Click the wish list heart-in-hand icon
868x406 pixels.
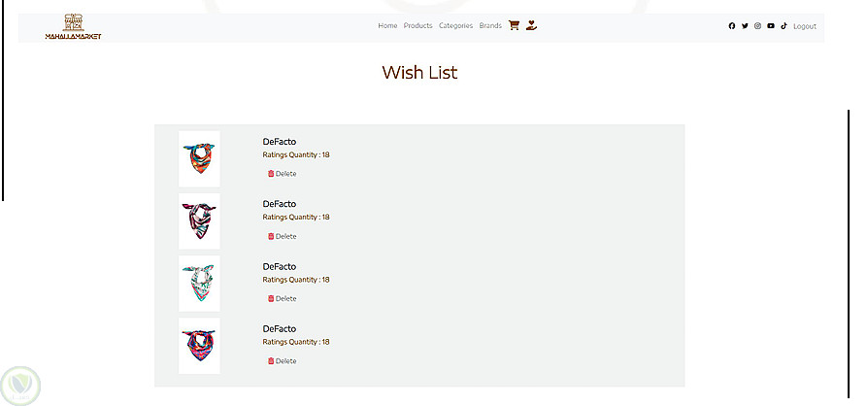(x=531, y=26)
